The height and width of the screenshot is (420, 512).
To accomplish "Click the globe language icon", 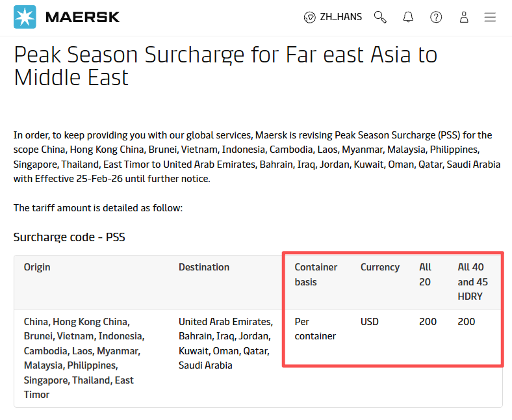I will pos(310,18).
